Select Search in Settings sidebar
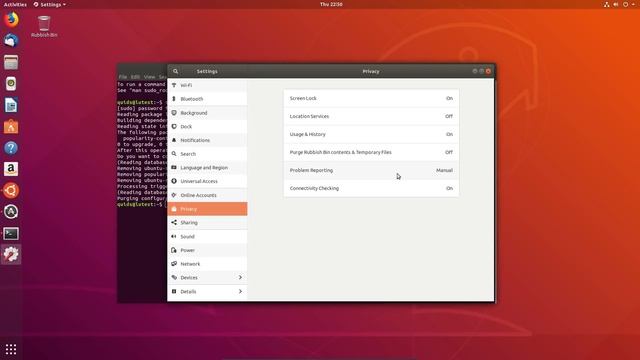The height and width of the screenshot is (360, 640). tap(207, 154)
